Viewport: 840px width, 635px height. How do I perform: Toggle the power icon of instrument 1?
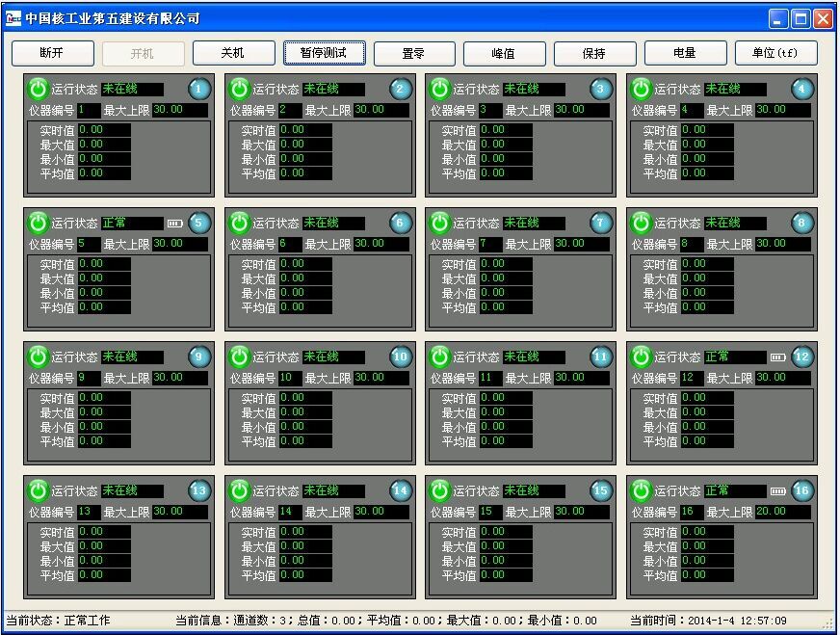click(38, 89)
